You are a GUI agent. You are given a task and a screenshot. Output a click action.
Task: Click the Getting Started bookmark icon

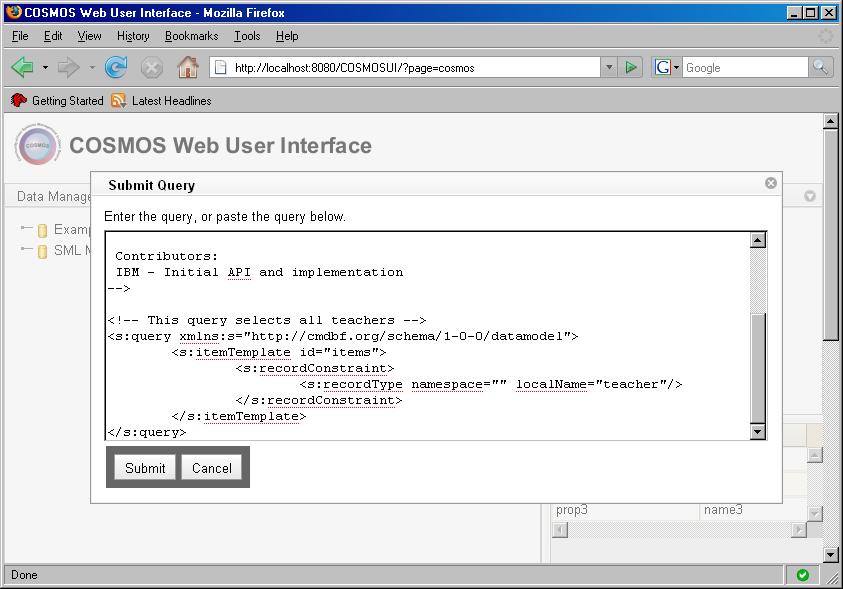18,100
